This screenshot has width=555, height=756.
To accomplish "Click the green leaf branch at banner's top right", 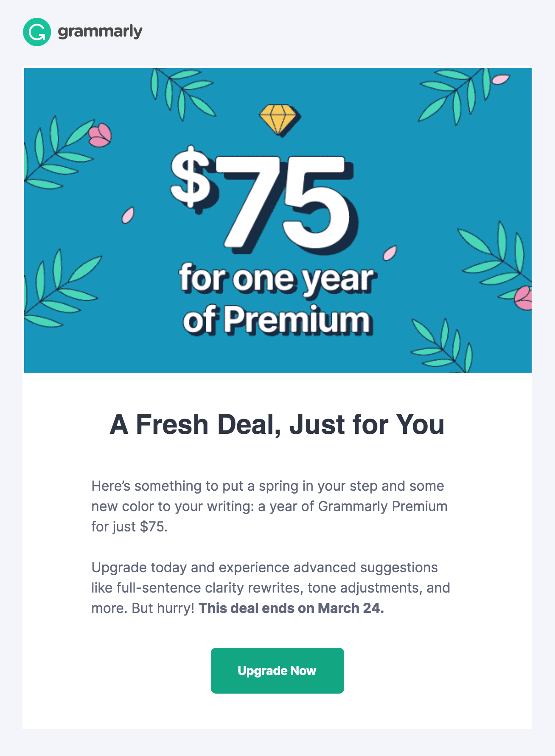I will coord(454,96).
